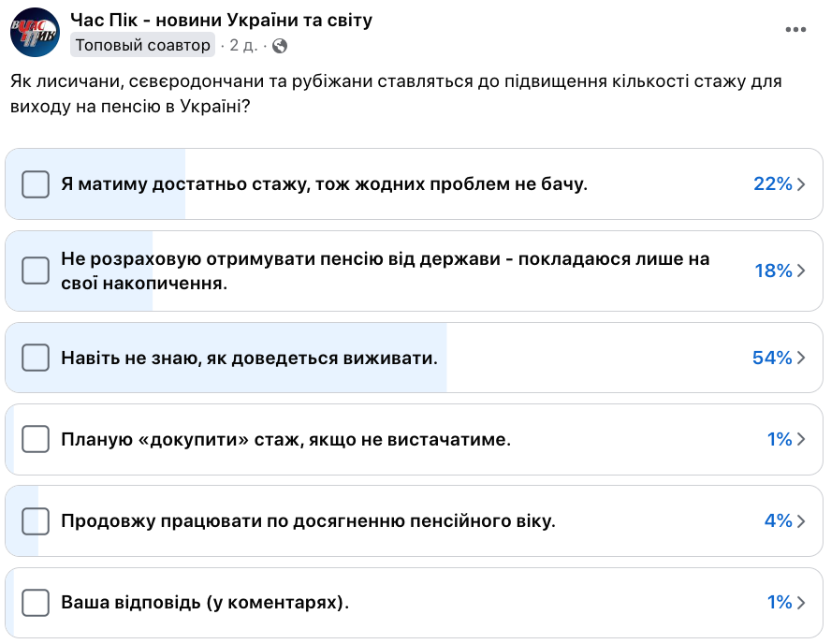The width and height of the screenshot is (831, 644).
Task: Select the 'Навіть не знаю' poll checkbox
Action: [x=36, y=358]
